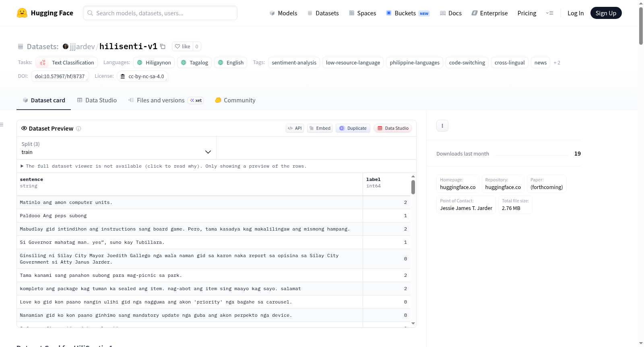Click the heart like button
This screenshot has width=644, height=347.
(182, 46)
